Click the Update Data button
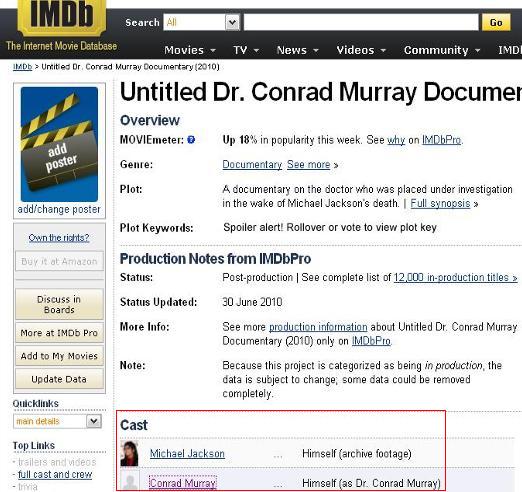 (x=59, y=379)
